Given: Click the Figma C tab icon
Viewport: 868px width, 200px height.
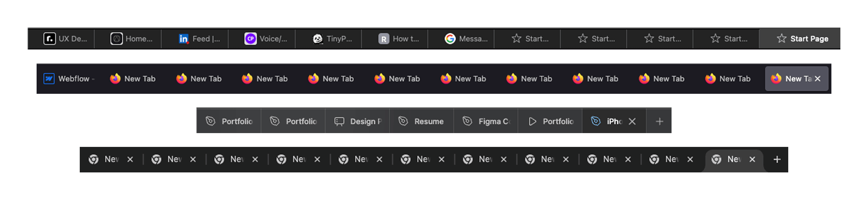Looking at the screenshot, I should [467, 121].
